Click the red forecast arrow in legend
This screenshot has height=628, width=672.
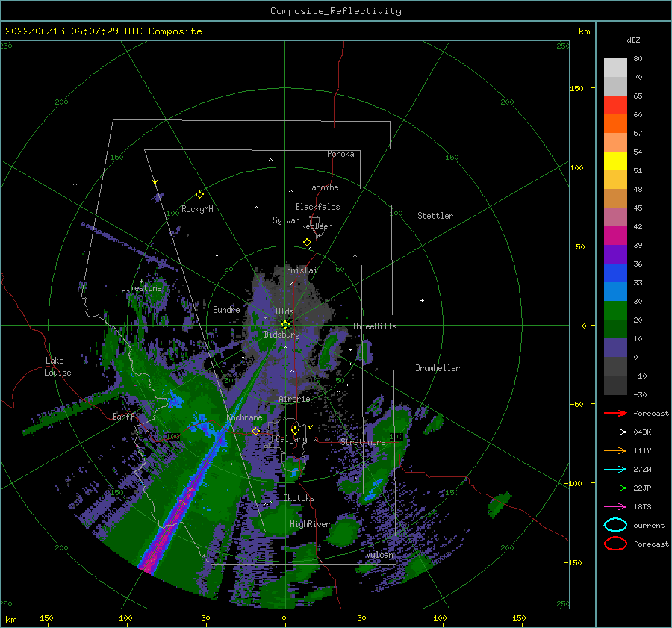point(615,413)
